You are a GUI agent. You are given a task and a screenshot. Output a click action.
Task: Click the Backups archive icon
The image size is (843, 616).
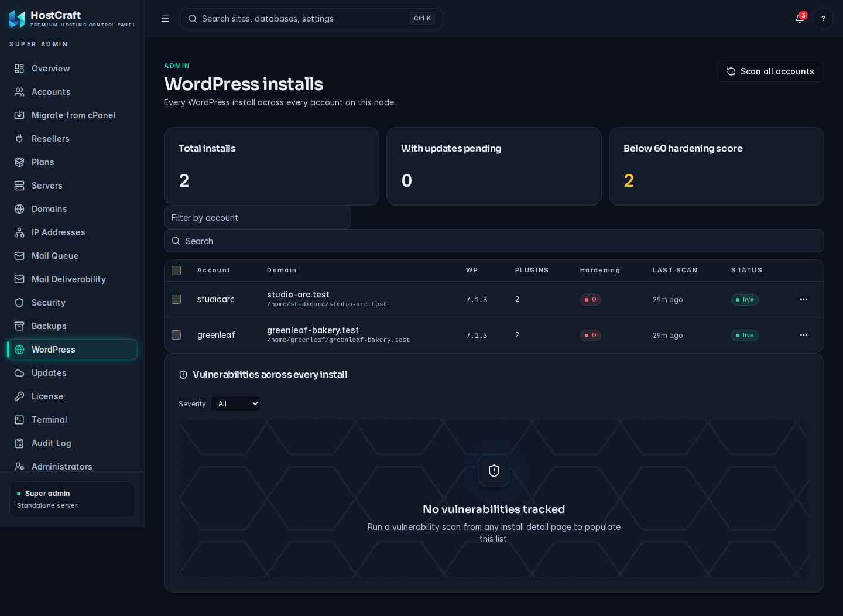19,326
